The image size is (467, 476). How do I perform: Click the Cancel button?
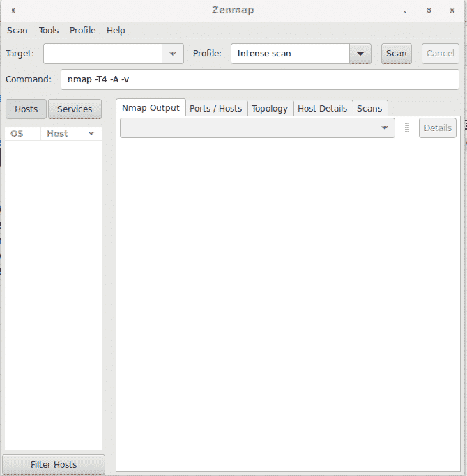click(x=440, y=54)
